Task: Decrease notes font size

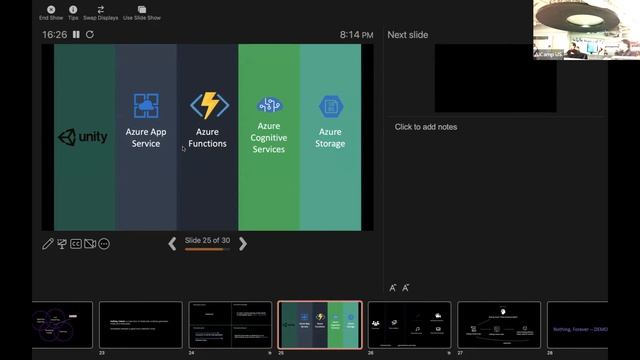Action: [406, 288]
